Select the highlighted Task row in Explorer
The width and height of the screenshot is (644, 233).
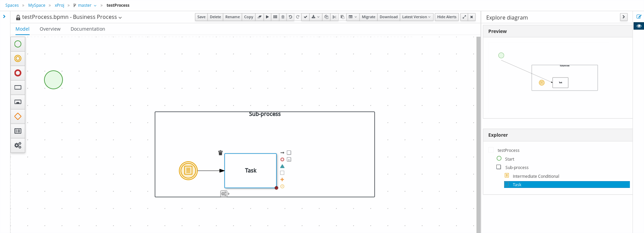(567, 185)
